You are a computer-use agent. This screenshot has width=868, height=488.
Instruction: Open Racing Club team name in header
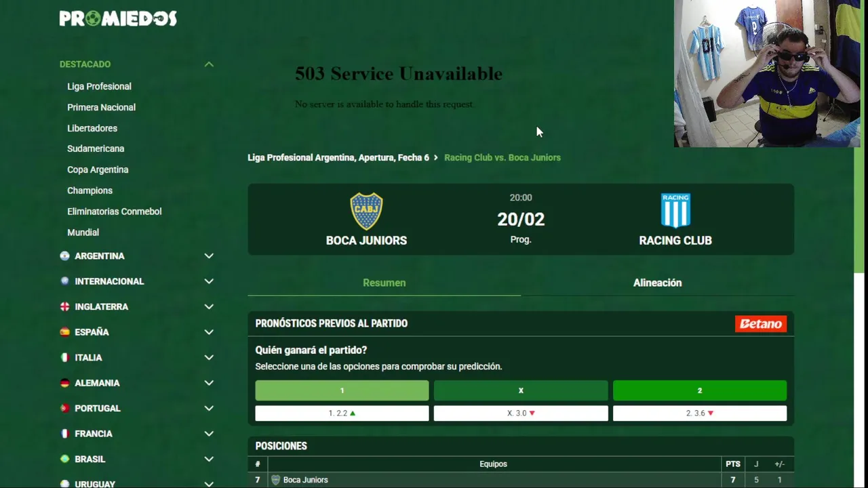(675, 241)
